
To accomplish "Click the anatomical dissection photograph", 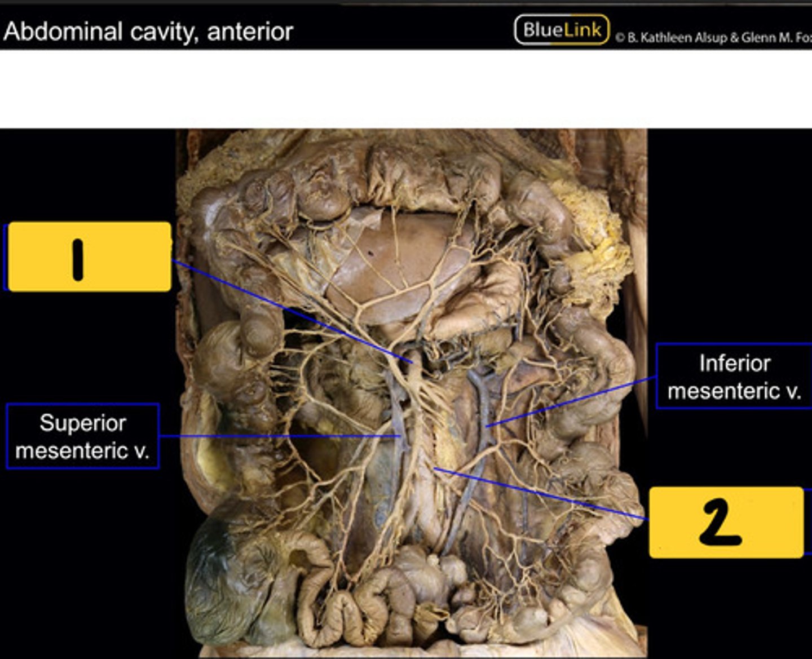I will (x=412, y=393).
